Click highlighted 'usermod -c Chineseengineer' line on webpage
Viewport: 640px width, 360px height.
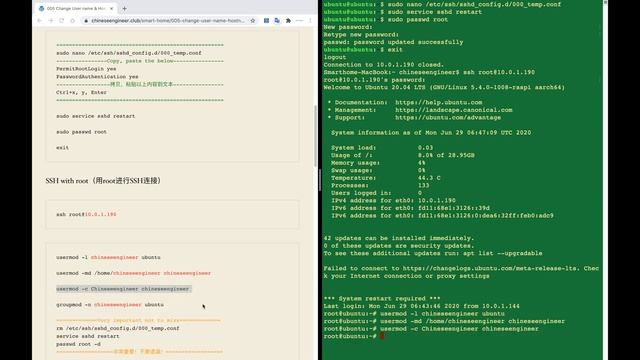click(123, 289)
